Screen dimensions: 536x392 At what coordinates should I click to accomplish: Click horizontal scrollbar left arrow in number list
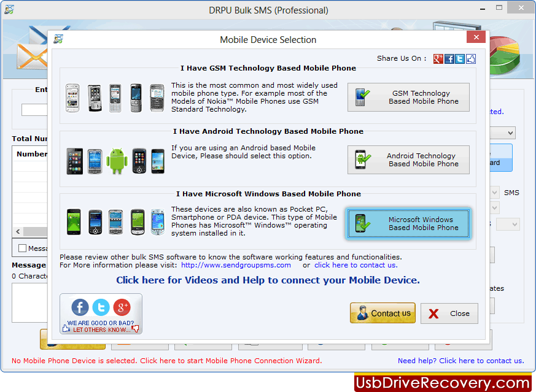pyautogui.click(x=18, y=231)
